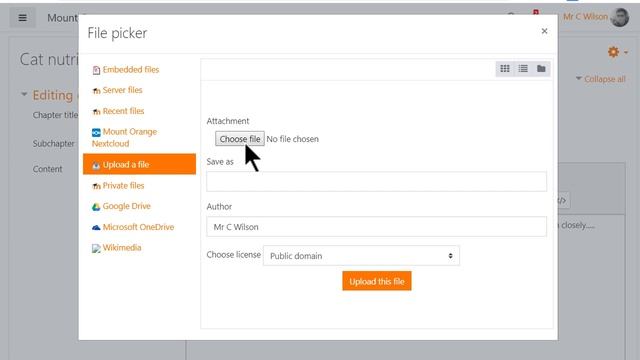Click the Choose file button
640x360 pixels.
point(240,139)
